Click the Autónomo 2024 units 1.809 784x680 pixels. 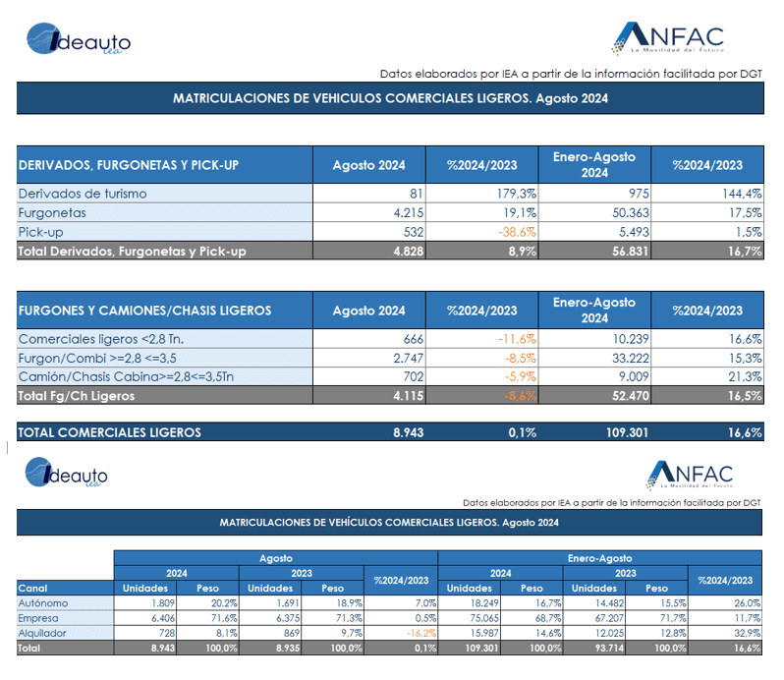pyautogui.click(x=163, y=603)
